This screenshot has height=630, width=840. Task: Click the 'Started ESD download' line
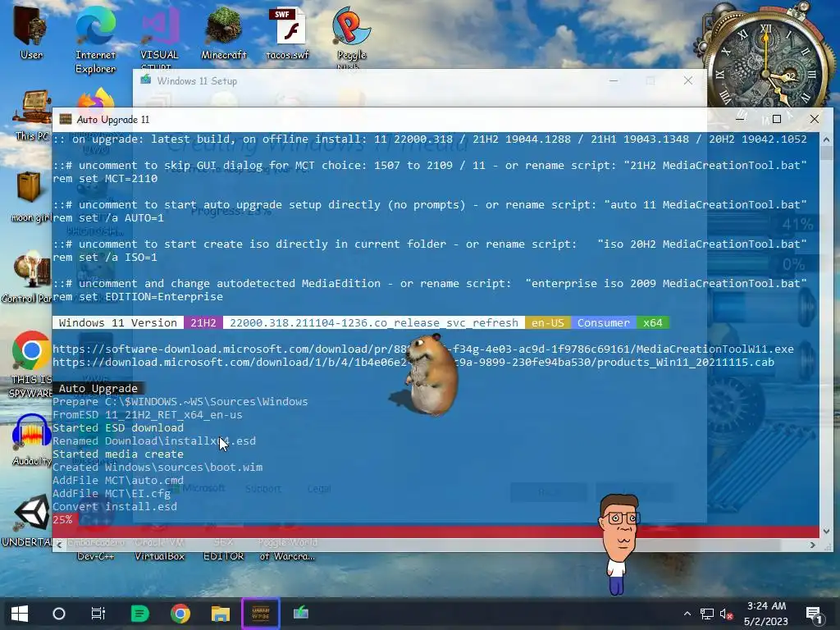tap(118, 427)
